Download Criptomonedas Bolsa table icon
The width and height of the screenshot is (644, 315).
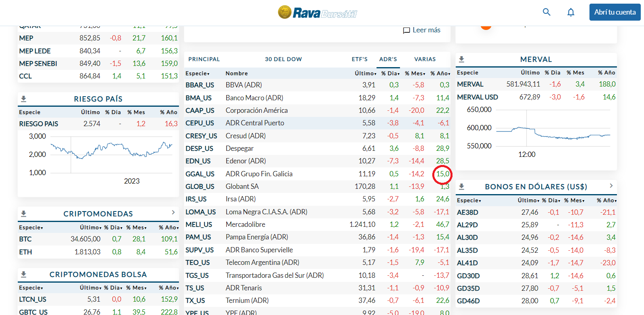[x=23, y=274]
